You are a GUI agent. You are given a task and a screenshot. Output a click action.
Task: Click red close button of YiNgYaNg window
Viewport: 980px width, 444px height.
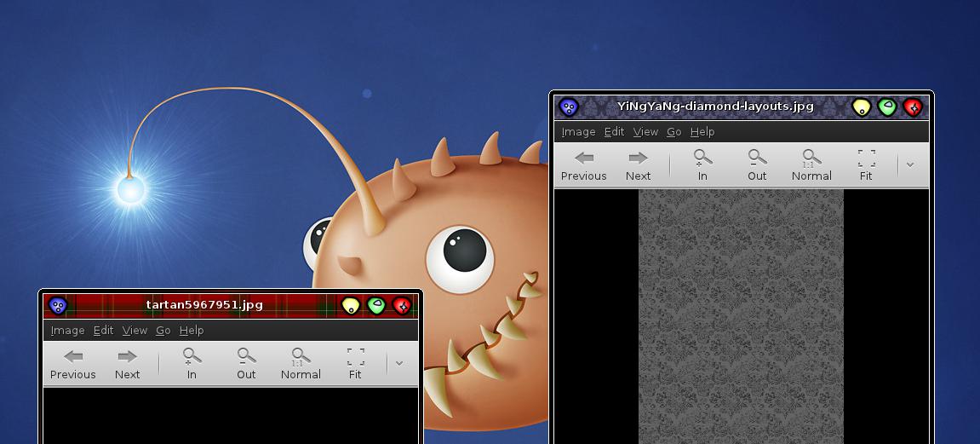pyautogui.click(x=913, y=107)
